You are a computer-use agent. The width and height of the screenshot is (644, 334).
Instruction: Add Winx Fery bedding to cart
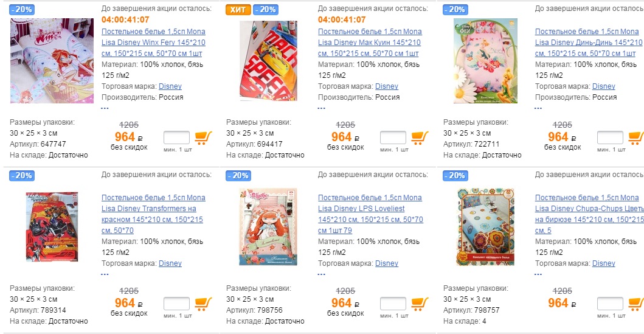(203, 137)
